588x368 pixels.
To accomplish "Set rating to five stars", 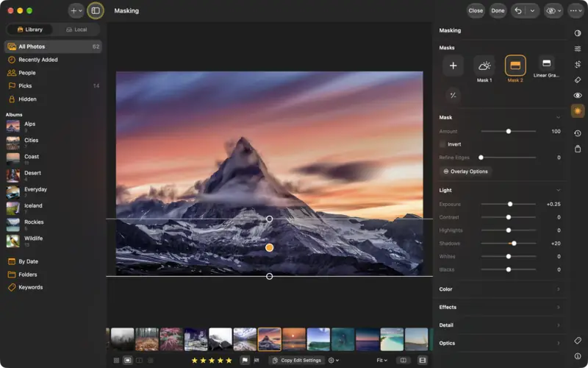I will (229, 361).
